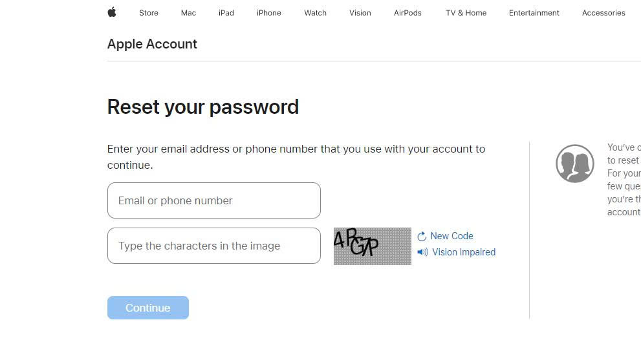The width and height of the screenshot is (641, 364).
Task: Request a New Code link
Action: 451,236
